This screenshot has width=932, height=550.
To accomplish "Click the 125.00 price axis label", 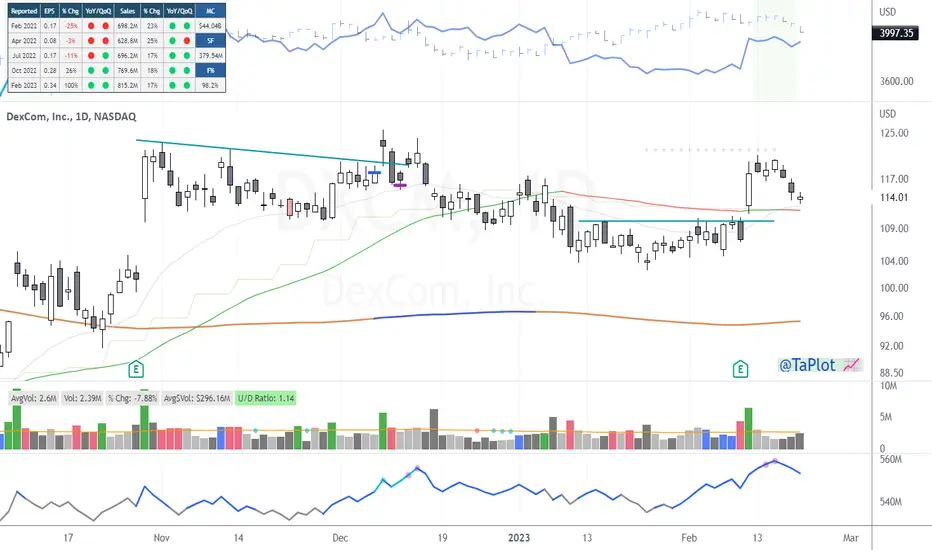I will coord(894,133).
